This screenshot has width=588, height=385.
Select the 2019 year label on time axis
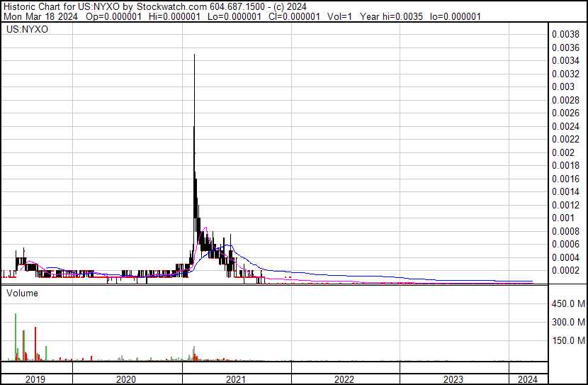coord(35,379)
